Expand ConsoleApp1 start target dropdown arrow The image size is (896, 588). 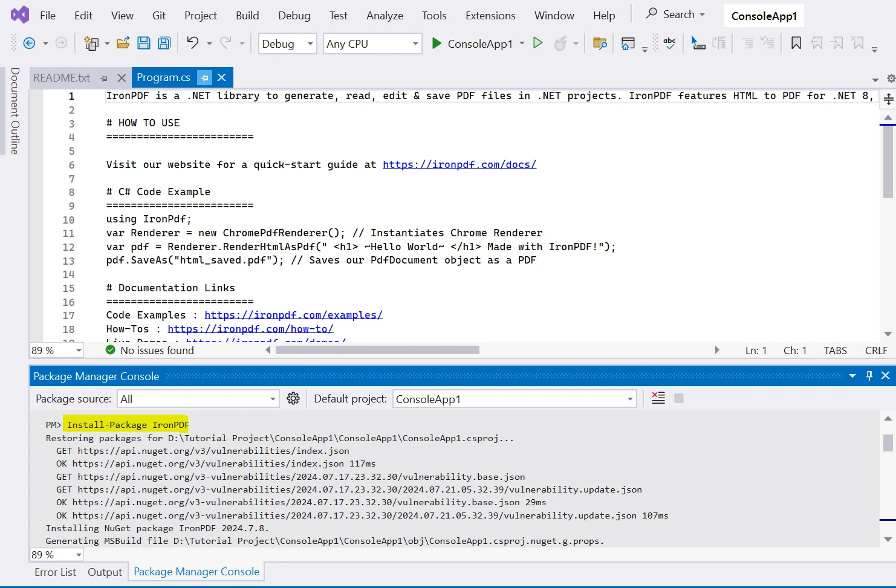[522, 44]
